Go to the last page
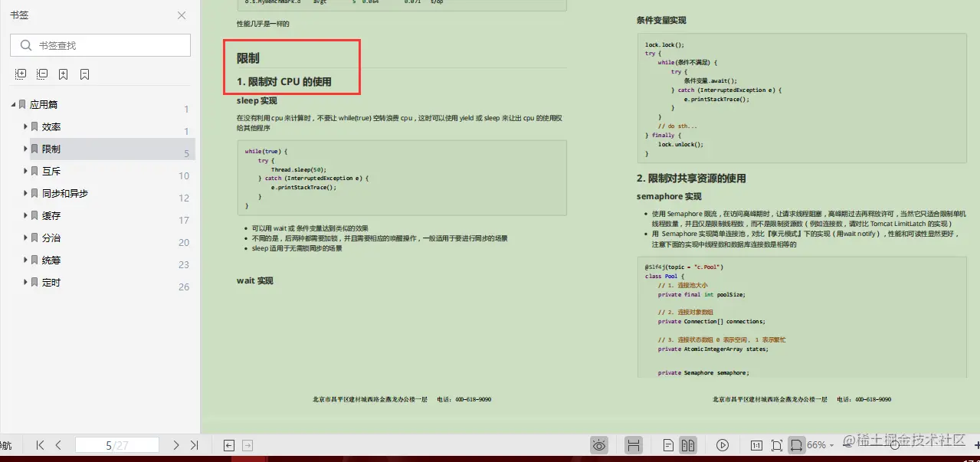This screenshot has height=462, width=980. point(194,444)
